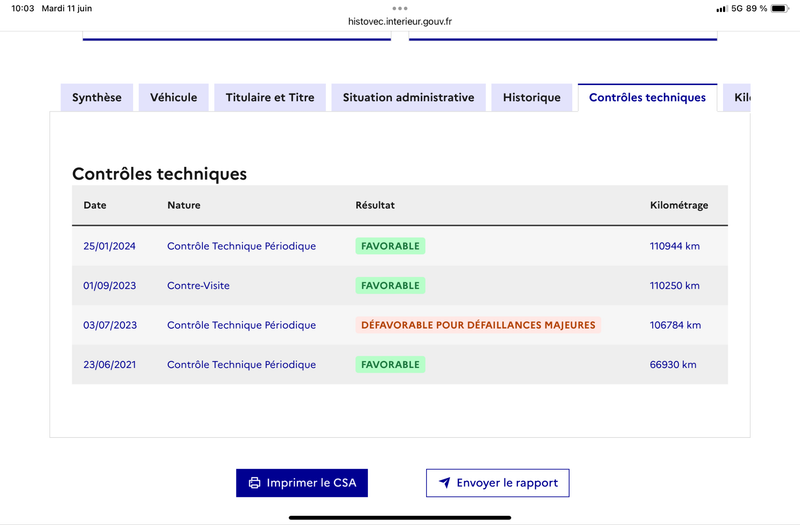The width and height of the screenshot is (800, 525).
Task: Click the 110944 km mileage value
Action: coord(674,246)
